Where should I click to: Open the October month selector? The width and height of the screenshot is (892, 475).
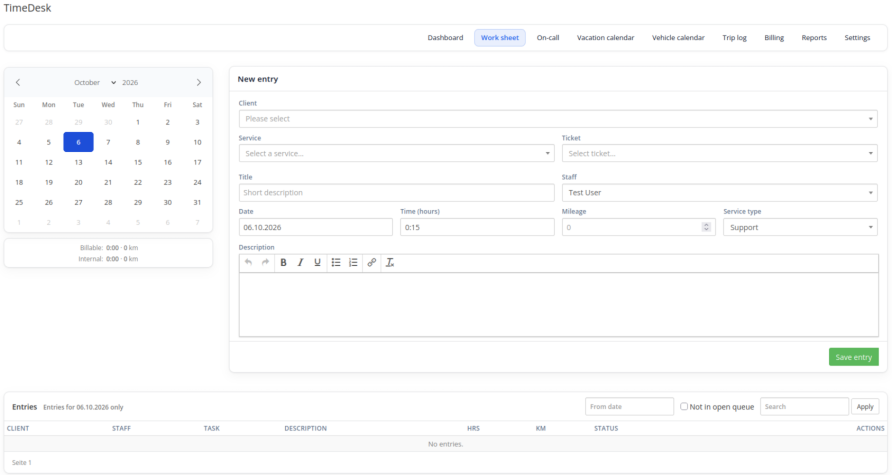pyautogui.click(x=94, y=82)
